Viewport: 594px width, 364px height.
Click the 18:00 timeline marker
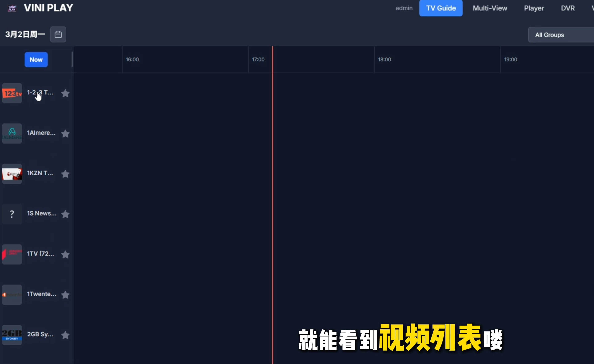pyautogui.click(x=384, y=59)
